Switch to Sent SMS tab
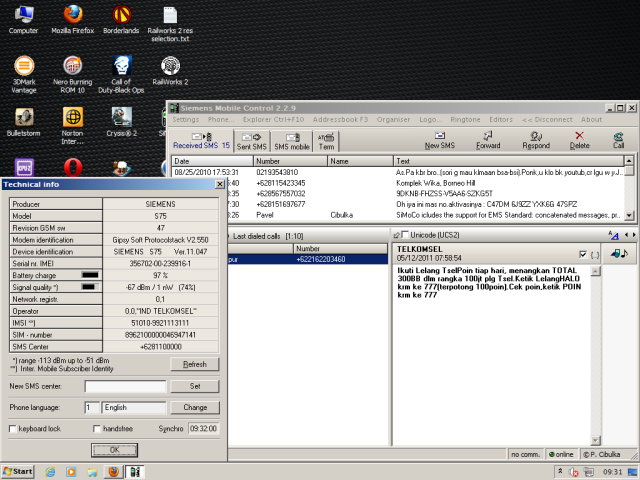 (251, 141)
